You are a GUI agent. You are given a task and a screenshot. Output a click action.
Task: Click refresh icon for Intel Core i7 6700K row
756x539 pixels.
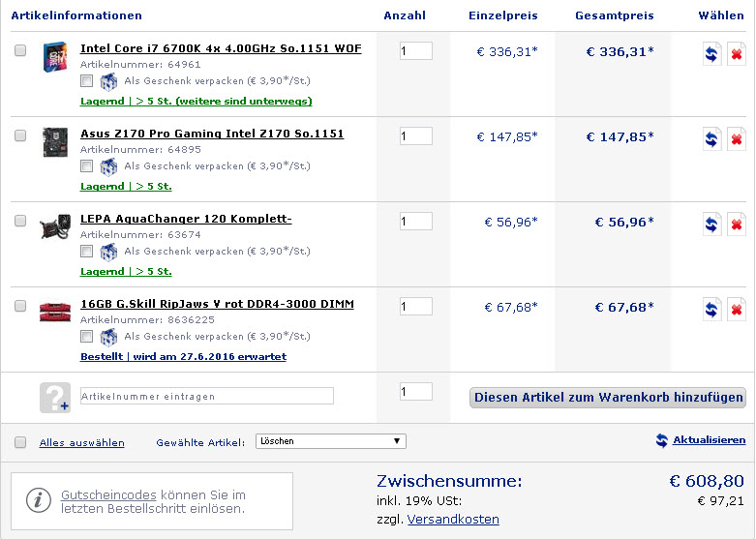711,53
